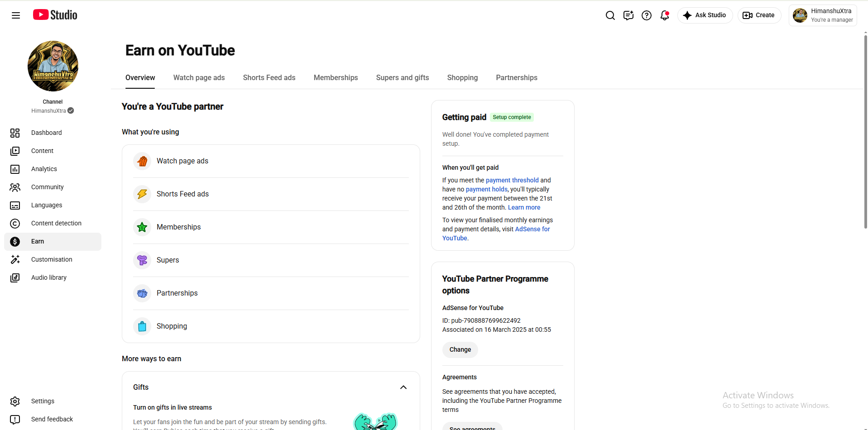Open the Shopping row in What you're using
Viewport: 868px width, 430px height.
click(271, 326)
